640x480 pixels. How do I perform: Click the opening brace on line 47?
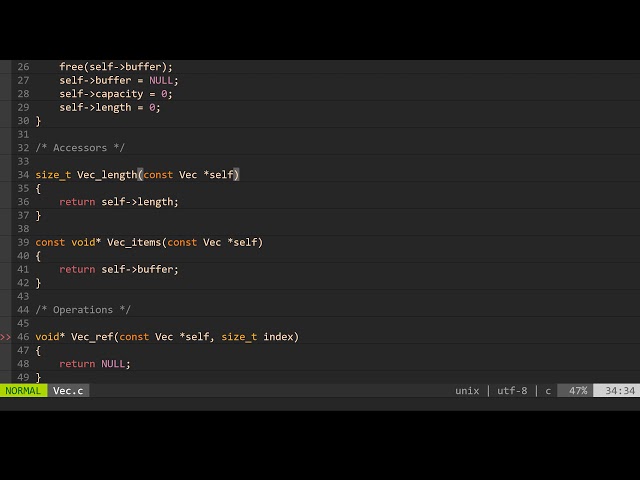pos(38,351)
